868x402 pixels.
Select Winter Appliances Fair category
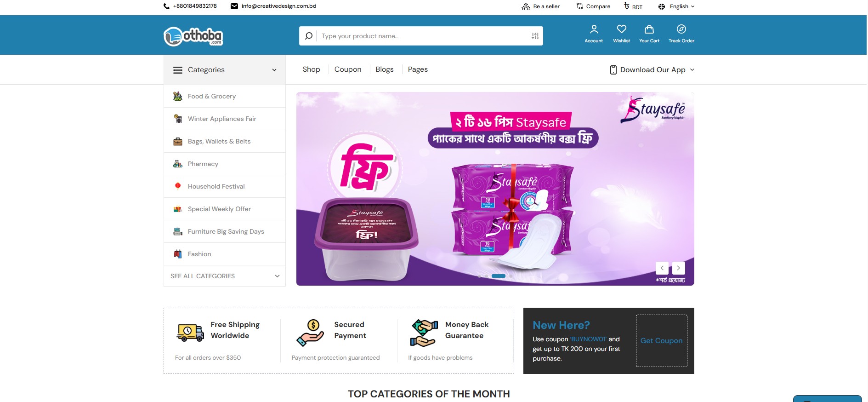(x=225, y=119)
